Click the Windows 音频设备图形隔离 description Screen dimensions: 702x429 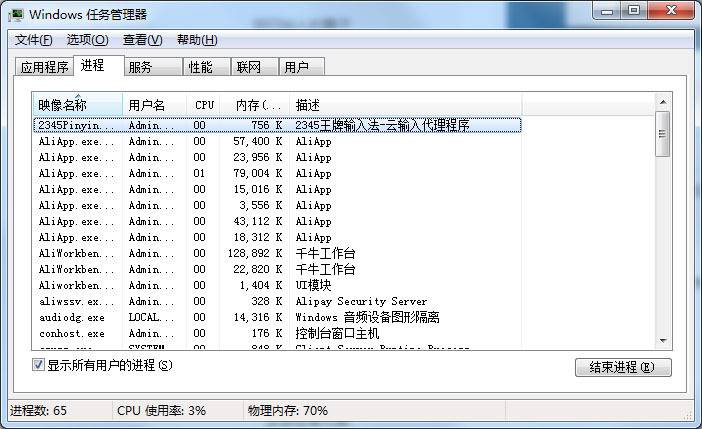pos(367,317)
